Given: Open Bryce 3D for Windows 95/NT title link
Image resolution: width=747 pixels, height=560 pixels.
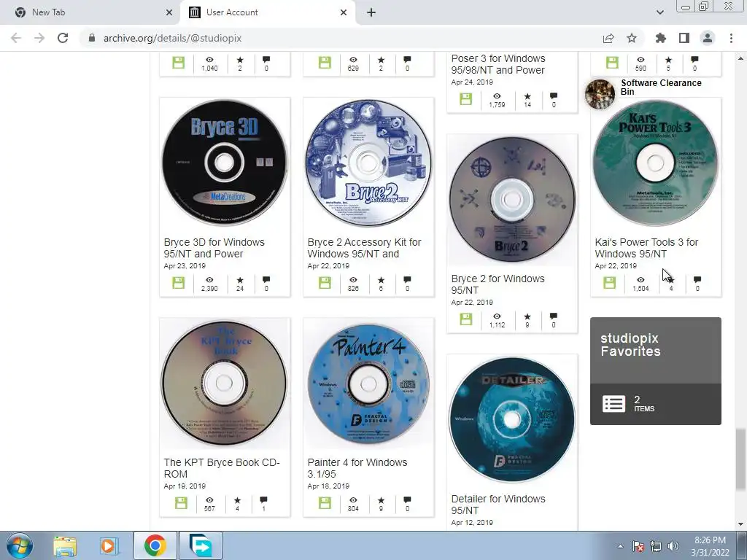Looking at the screenshot, I should pos(214,248).
